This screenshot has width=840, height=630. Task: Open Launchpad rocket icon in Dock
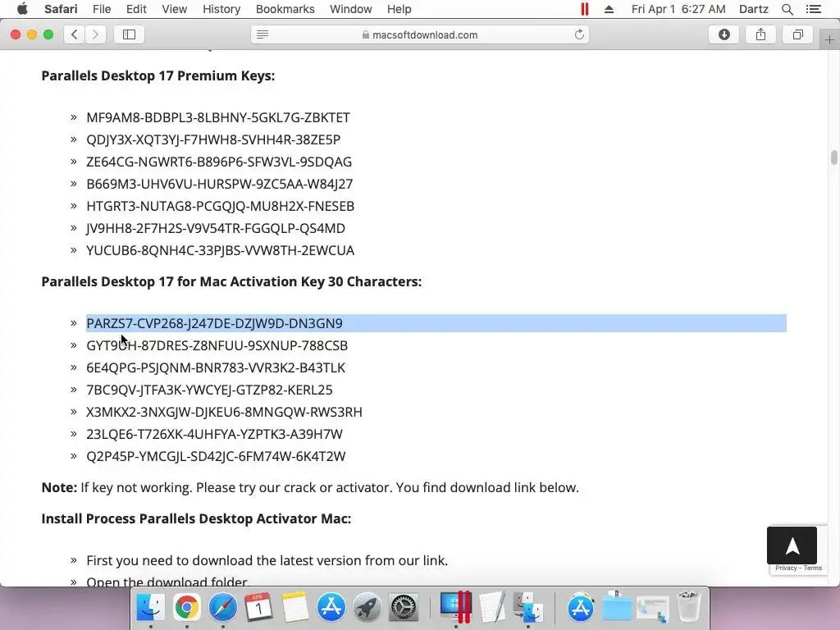click(x=367, y=607)
